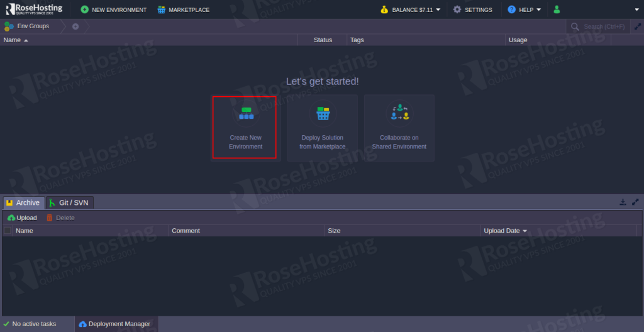
Task: Toggle the select-all checkbox in archive table
Action: pos(8,231)
